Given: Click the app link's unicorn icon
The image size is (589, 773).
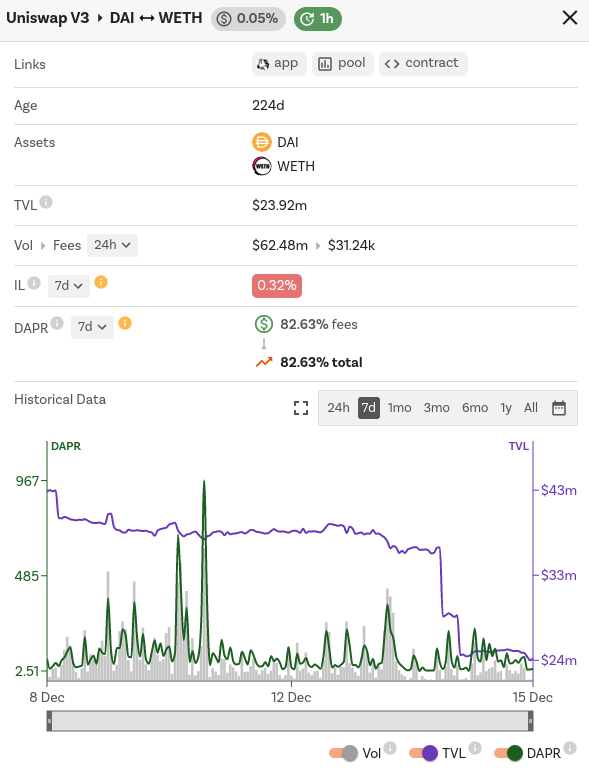Looking at the screenshot, I should [263, 64].
